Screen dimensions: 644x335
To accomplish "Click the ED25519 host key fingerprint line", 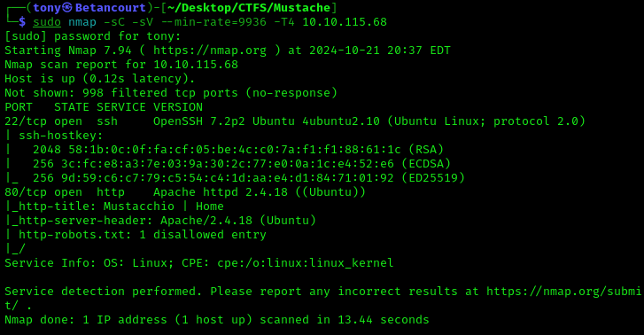I will pos(249,178).
